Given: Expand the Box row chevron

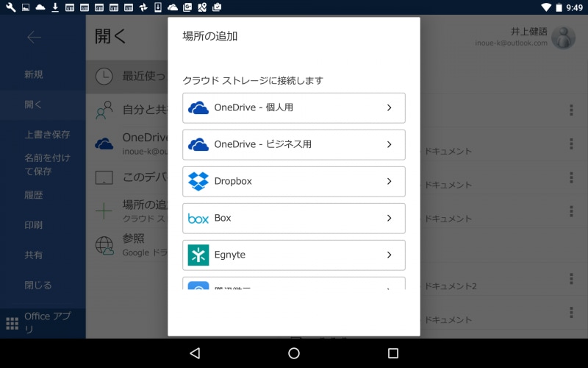Looking at the screenshot, I should (x=390, y=218).
